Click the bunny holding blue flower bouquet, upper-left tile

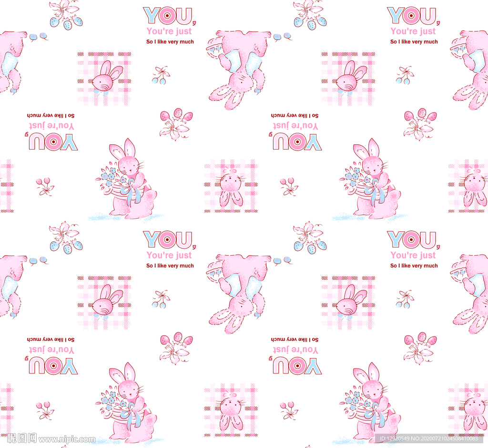click(128, 181)
